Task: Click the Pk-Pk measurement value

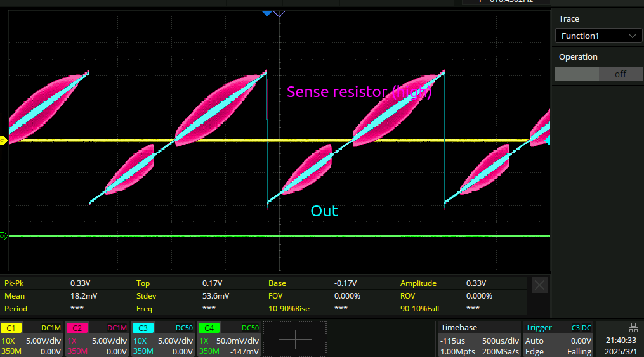Action: point(79,283)
